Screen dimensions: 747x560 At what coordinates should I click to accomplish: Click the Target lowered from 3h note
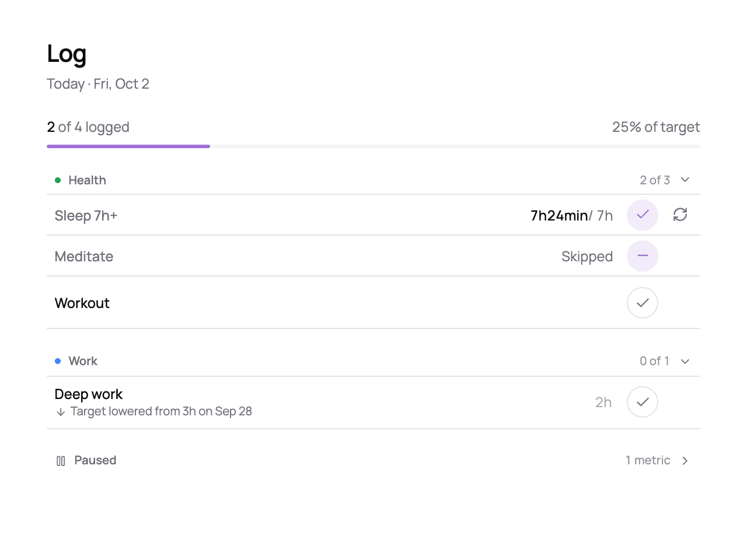pyautogui.click(x=161, y=411)
